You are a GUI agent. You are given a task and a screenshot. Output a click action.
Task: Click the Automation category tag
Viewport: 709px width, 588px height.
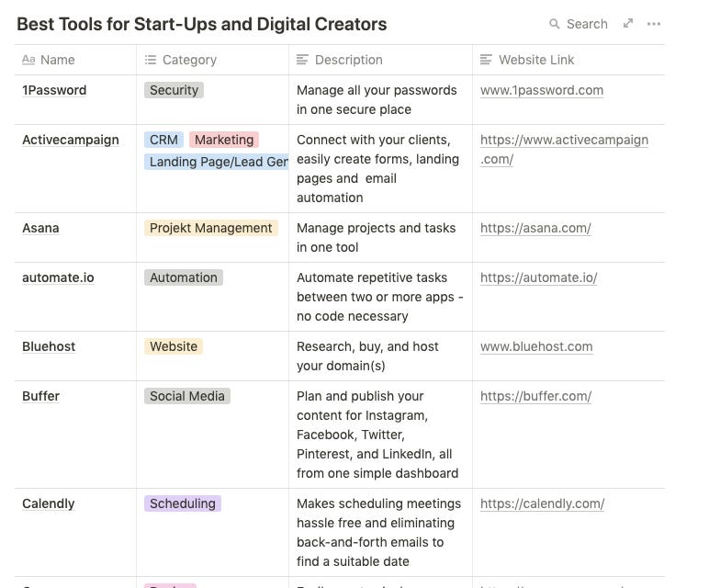(x=184, y=277)
